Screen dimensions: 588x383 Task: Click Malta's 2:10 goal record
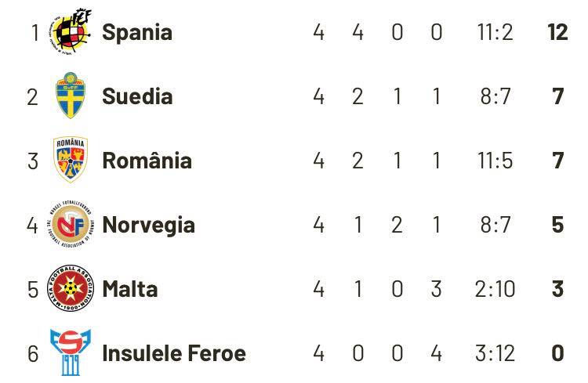click(x=495, y=289)
